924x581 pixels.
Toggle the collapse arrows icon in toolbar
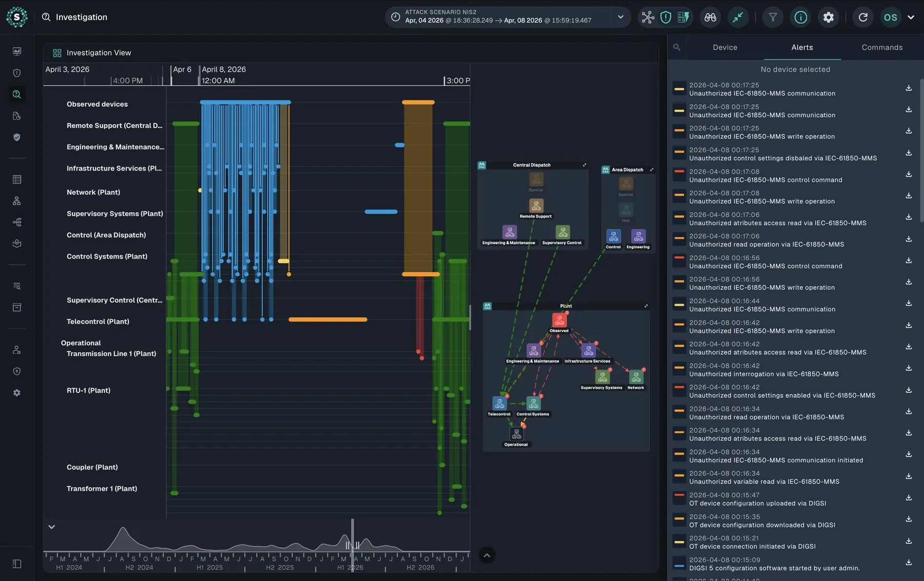click(738, 17)
